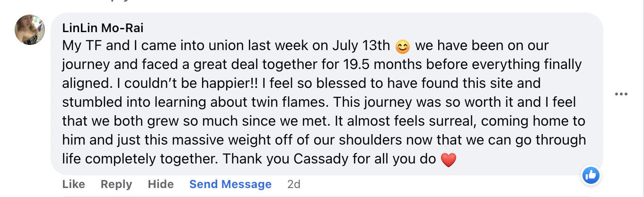Send Message to the commenter
The image size is (644, 197).
pos(230,184)
